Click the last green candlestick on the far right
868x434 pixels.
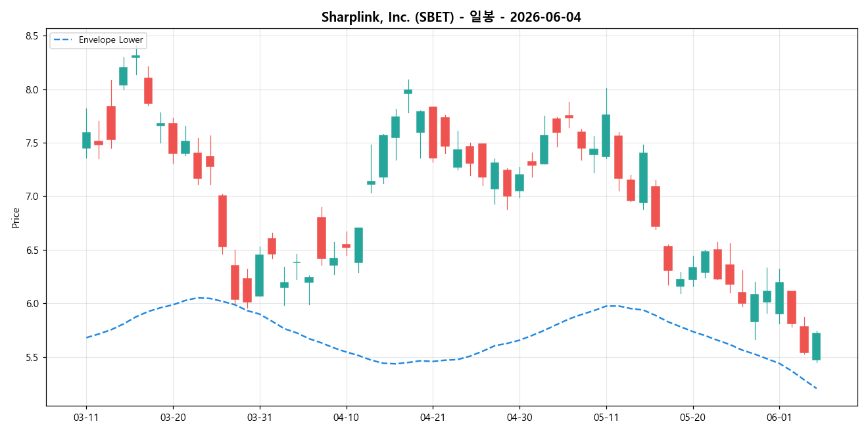(816, 346)
